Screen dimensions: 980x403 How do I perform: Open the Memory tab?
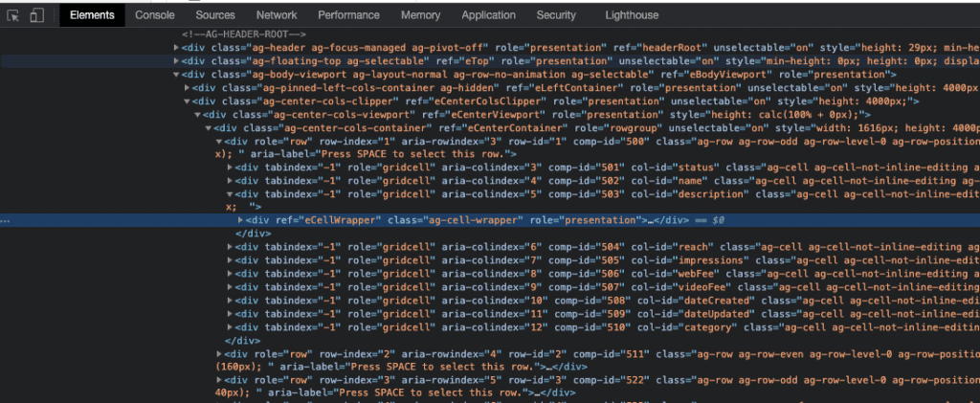[420, 15]
